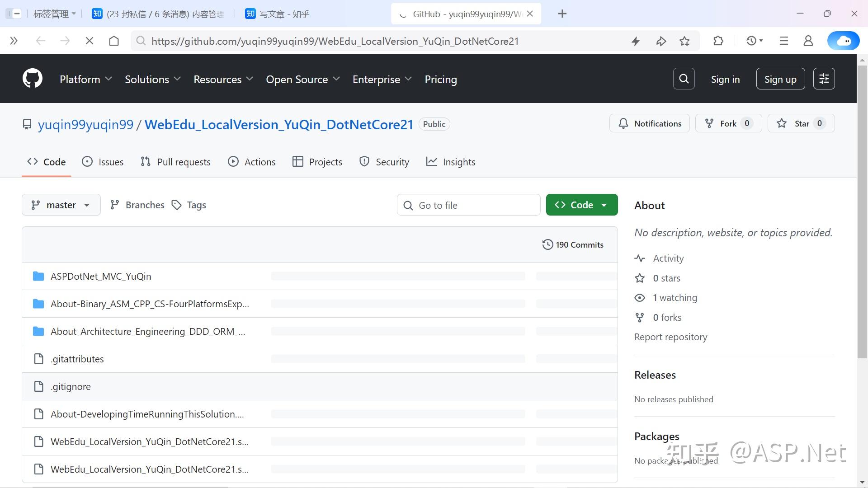Open search via magnifying glass icon
The width and height of the screenshot is (868, 488).
tap(684, 78)
